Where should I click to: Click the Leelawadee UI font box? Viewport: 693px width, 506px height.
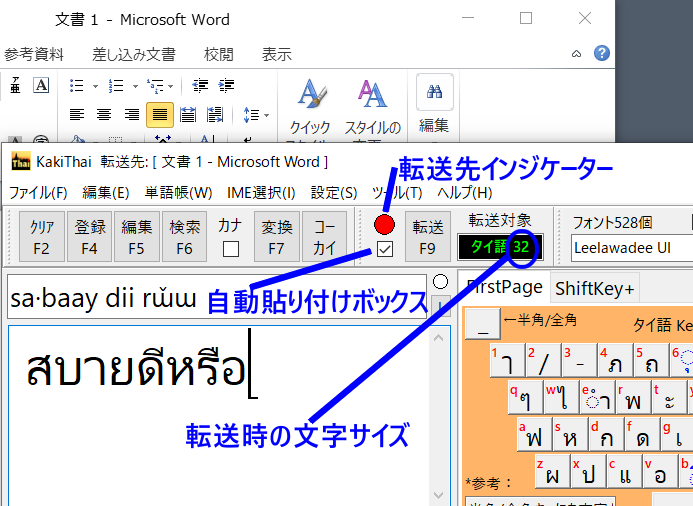(632, 248)
